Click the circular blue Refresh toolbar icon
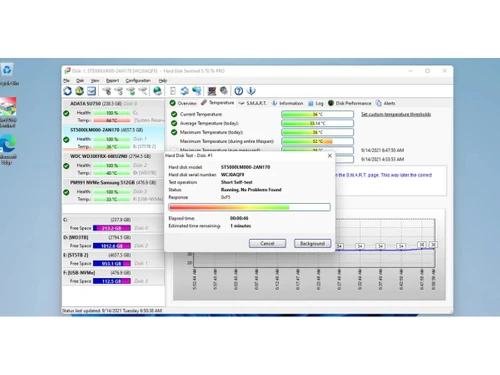500x375 pixels. [68, 91]
